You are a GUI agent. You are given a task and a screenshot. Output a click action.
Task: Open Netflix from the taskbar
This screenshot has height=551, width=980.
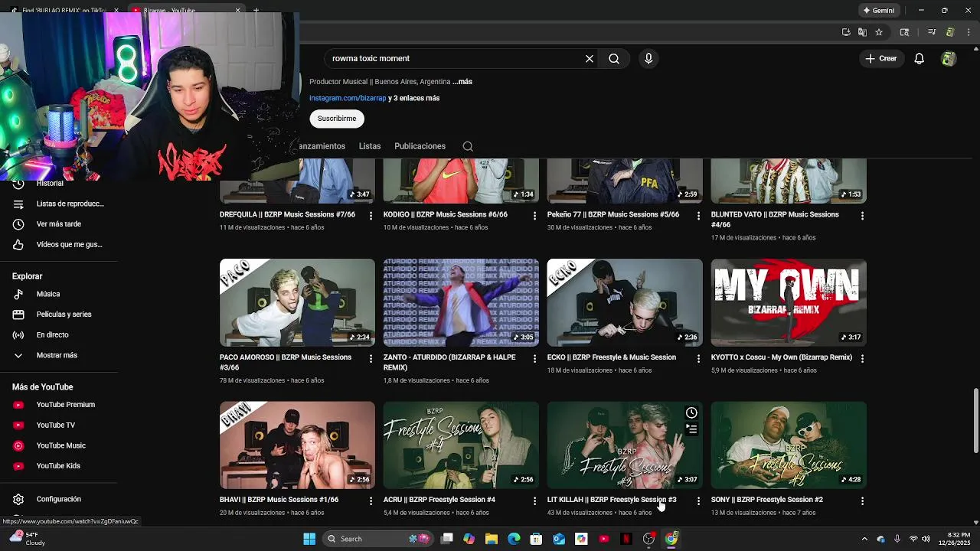tap(626, 539)
